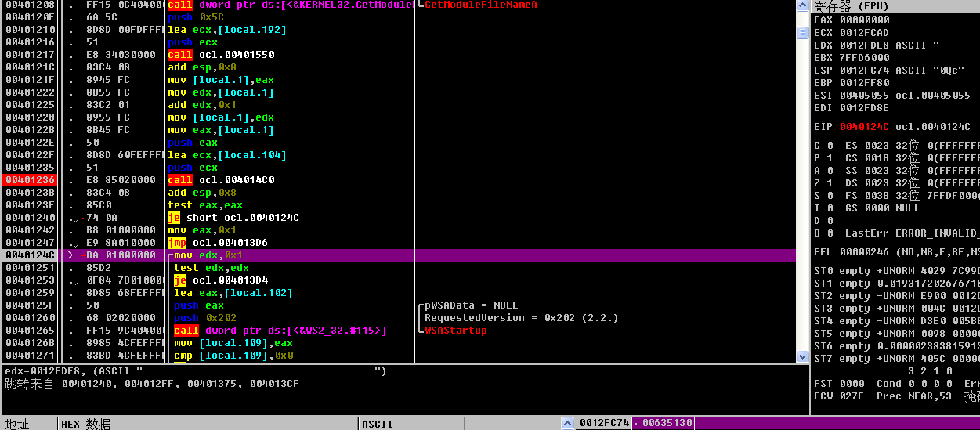Click the FCW 027F control word
The height and width of the screenshot is (430, 980).
click(839, 396)
